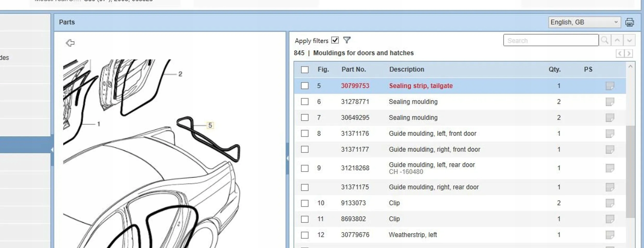Viewport: 644px width, 248px height.
Task: Open note icon for Sealing strip, tailgate
Action: pyautogui.click(x=610, y=86)
